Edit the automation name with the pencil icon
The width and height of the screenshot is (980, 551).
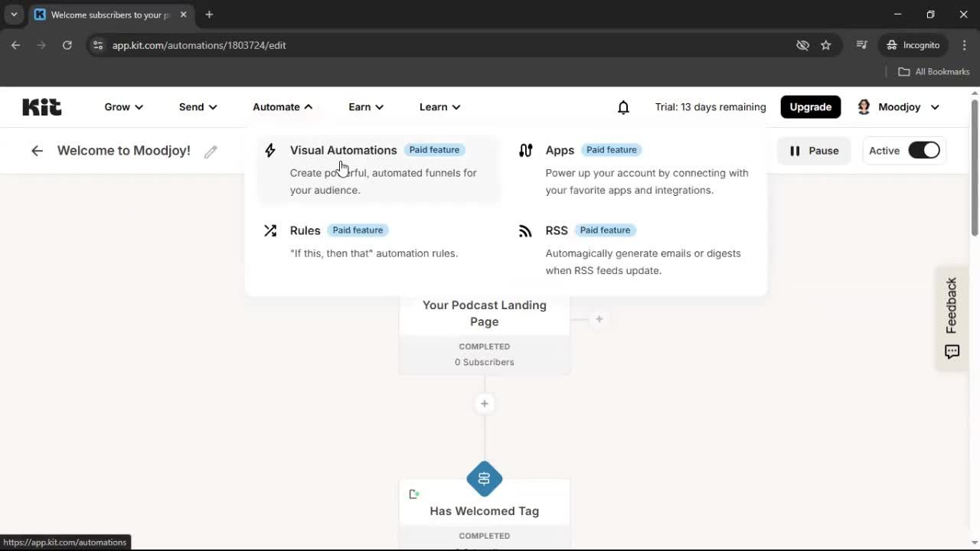[211, 151]
